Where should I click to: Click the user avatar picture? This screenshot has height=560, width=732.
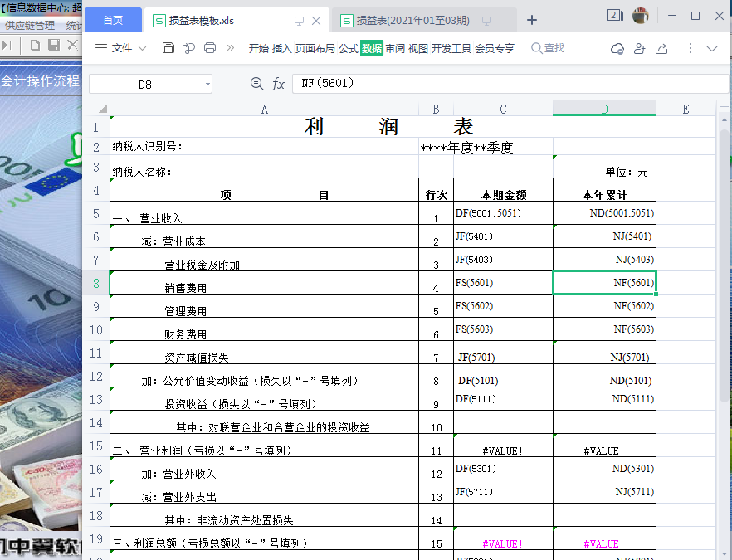(x=641, y=16)
